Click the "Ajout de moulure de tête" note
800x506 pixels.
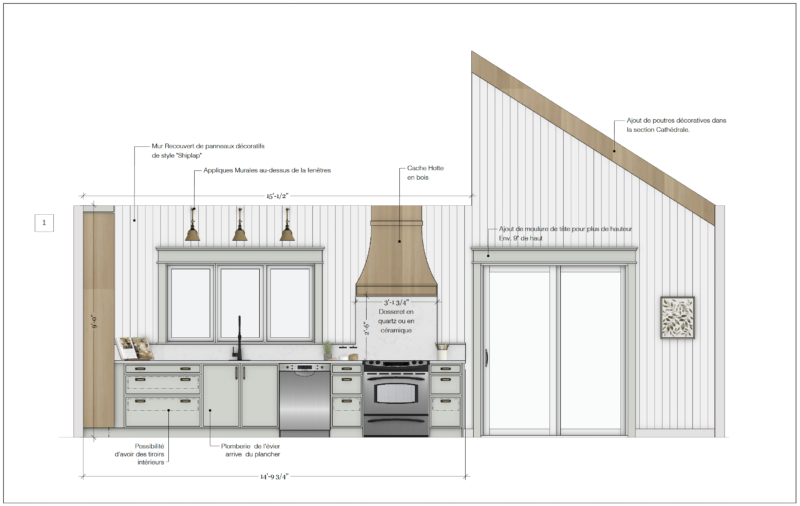point(565,234)
